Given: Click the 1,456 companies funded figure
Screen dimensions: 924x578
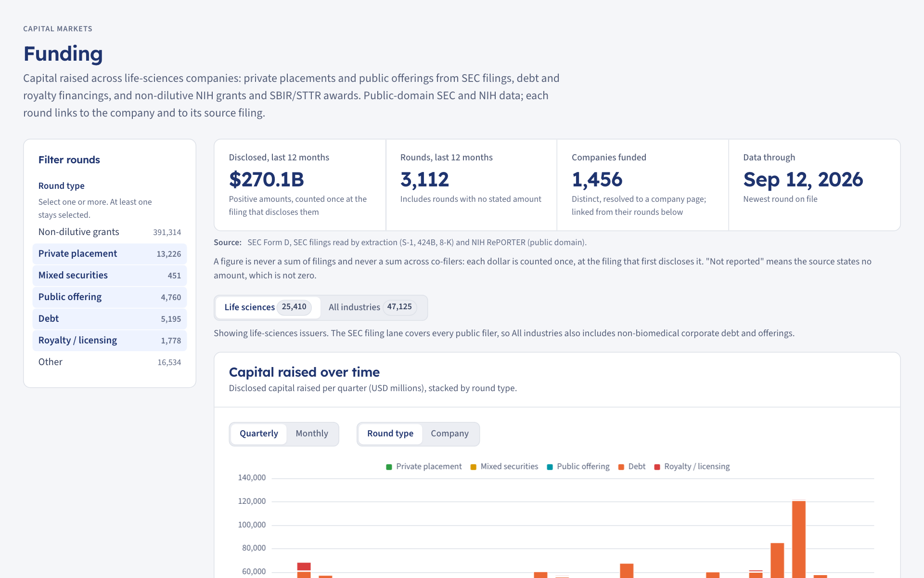Looking at the screenshot, I should point(597,180).
